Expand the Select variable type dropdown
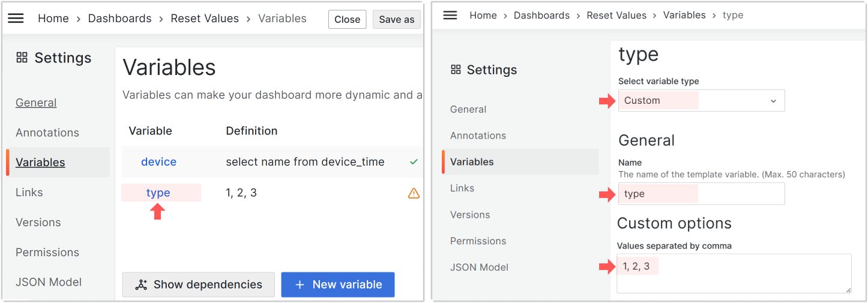Screen dimensions: 868x303 click(701, 101)
